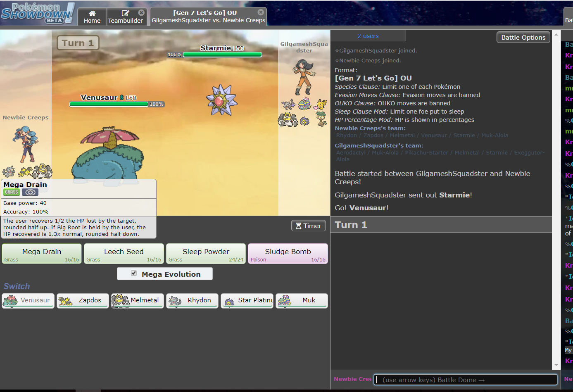The width and height of the screenshot is (573, 392).
Task: Switch to Rhydon
Action: point(192,301)
